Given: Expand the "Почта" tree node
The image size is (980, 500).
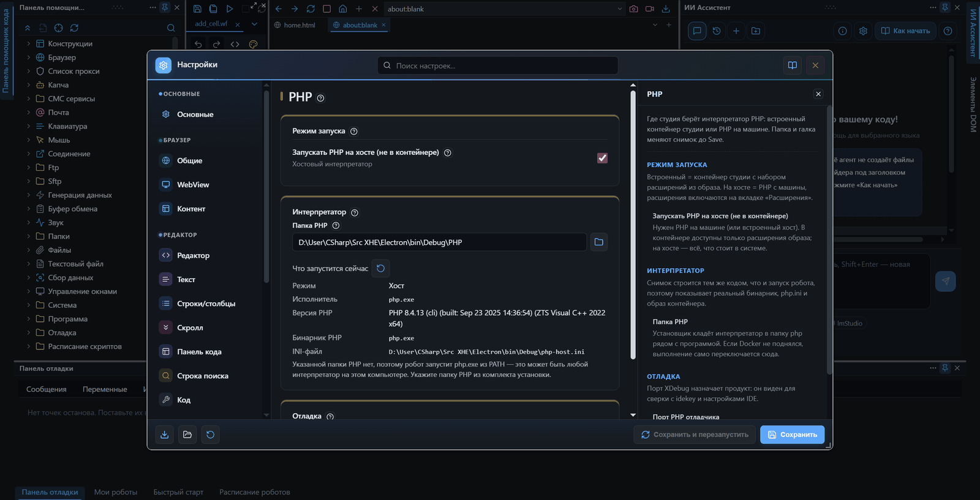Looking at the screenshot, I should [28, 113].
